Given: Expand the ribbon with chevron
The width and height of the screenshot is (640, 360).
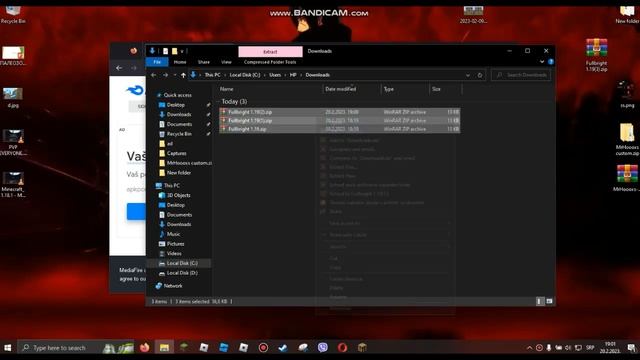Looking at the screenshot, I should click(542, 62).
